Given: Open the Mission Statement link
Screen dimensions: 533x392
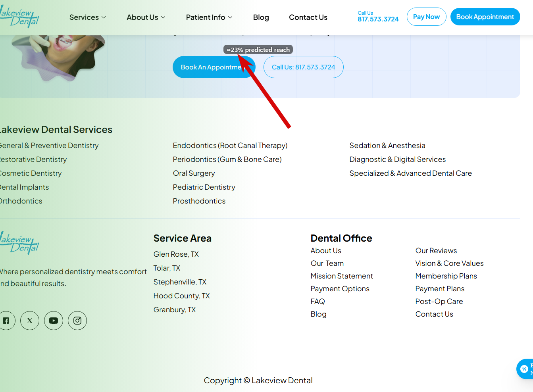Looking at the screenshot, I should (x=342, y=276).
